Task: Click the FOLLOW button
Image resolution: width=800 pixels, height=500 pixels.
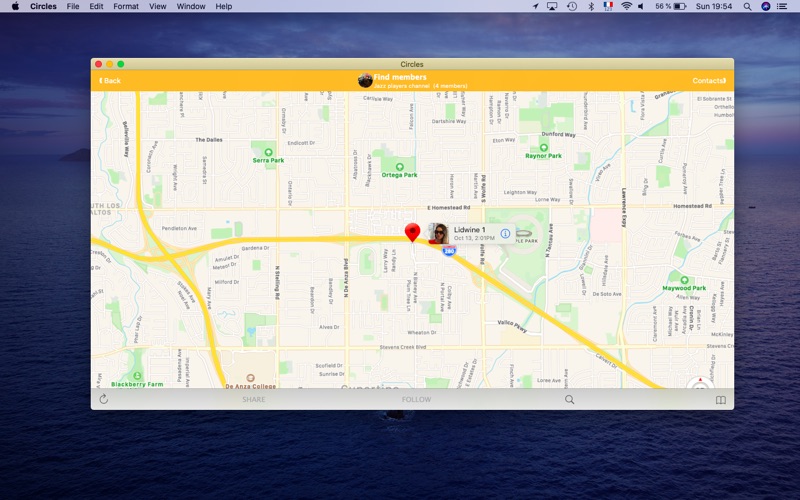Action: [x=416, y=399]
